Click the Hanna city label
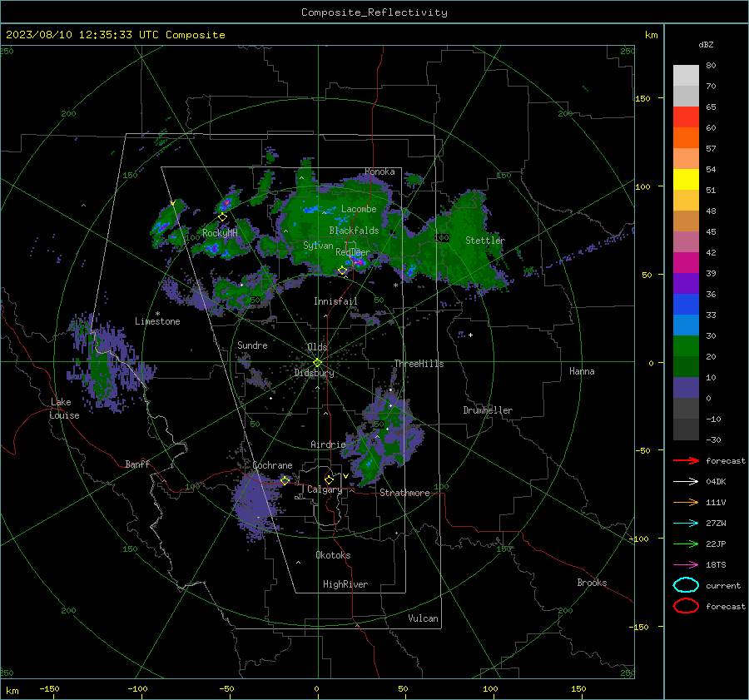The width and height of the screenshot is (749, 700). pyautogui.click(x=582, y=371)
